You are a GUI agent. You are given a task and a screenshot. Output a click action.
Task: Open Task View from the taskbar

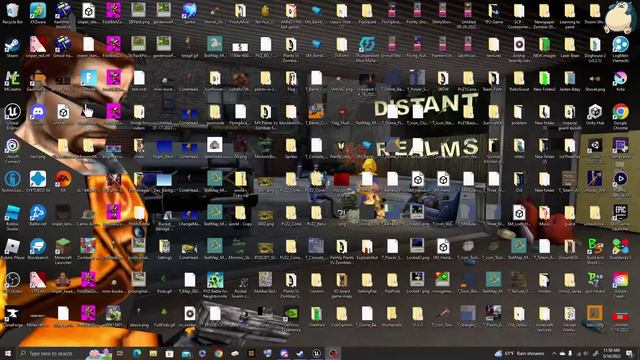(120, 353)
